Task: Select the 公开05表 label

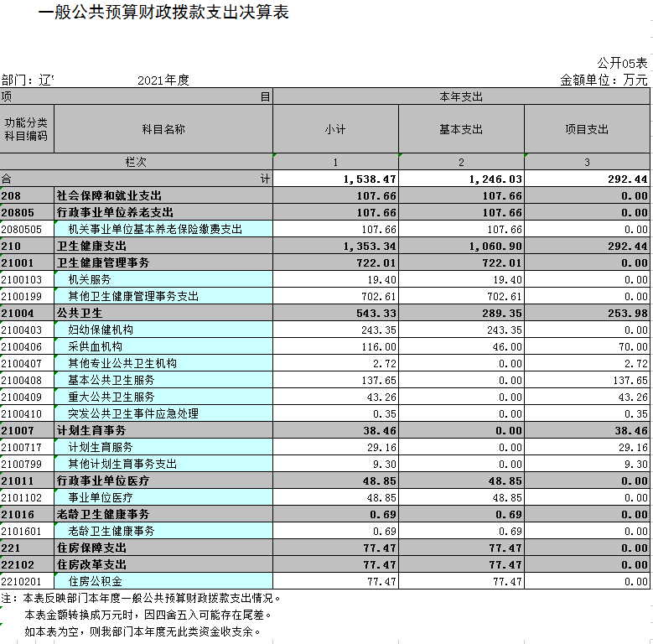Action: pos(622,64)
